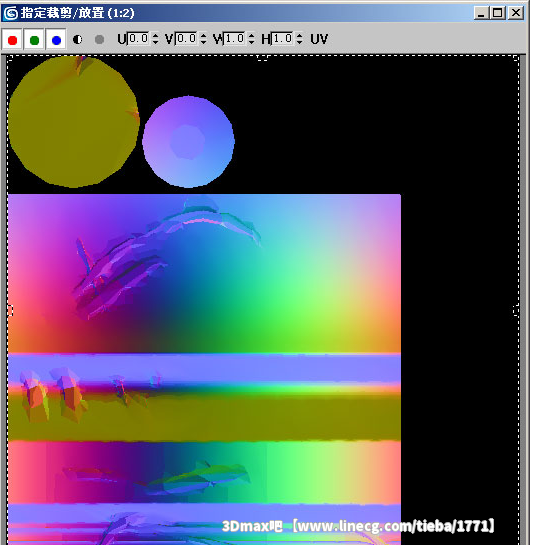Click the H height input field
The width and height of the screenshot is (534, 545).
point(283,38)
